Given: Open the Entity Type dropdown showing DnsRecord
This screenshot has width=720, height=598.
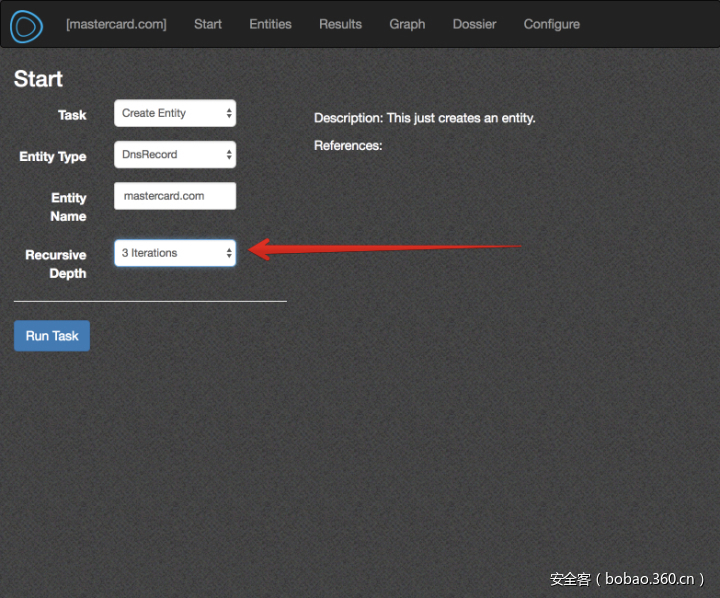Looking at the screenshot, I should click(x=175, y=155).
